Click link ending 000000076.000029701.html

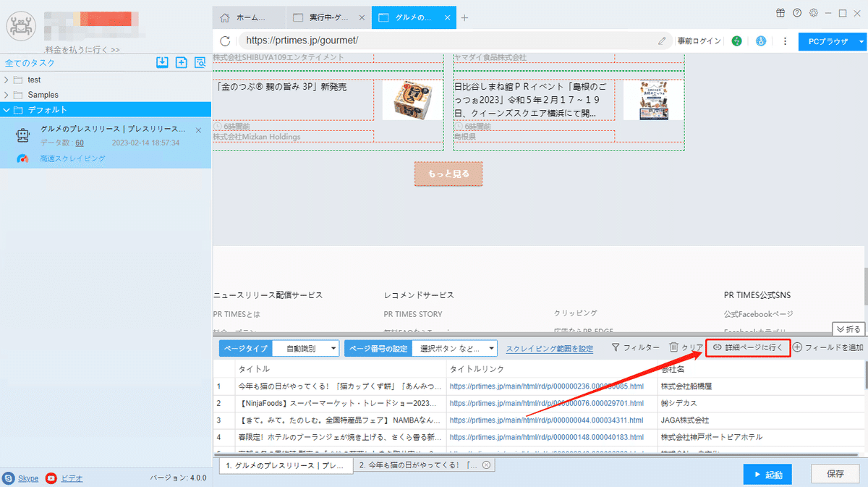click(x=546, y=403)
